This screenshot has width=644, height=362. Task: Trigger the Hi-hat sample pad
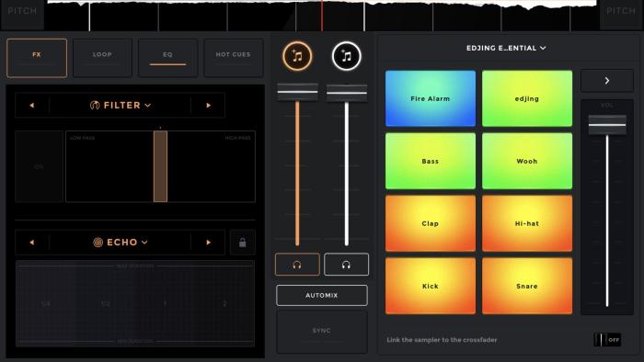pos(527,223)
